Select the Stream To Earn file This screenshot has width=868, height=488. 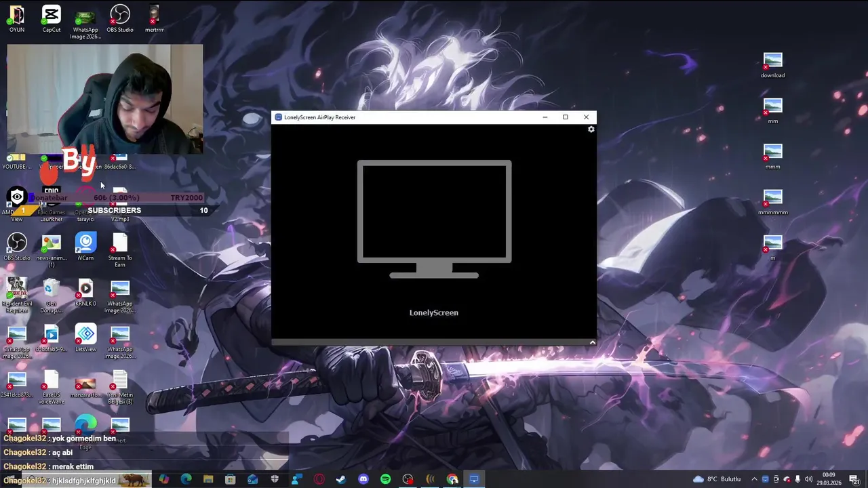point(120,250)
